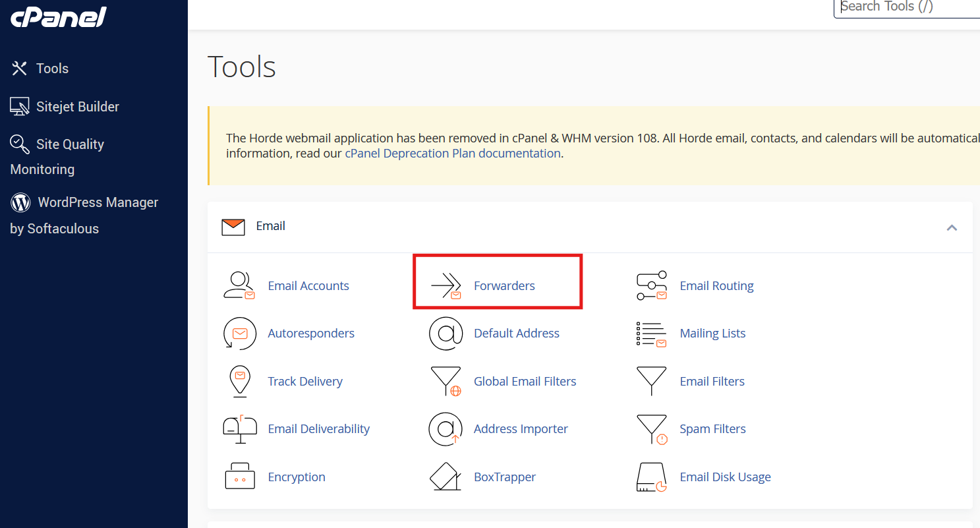
Task: Click the Tools wrench icon in sidebar
Action: [x=20, y=69]
